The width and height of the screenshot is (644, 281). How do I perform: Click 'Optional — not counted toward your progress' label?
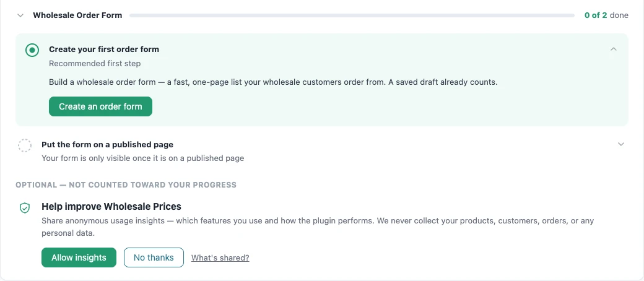[126, 185]
